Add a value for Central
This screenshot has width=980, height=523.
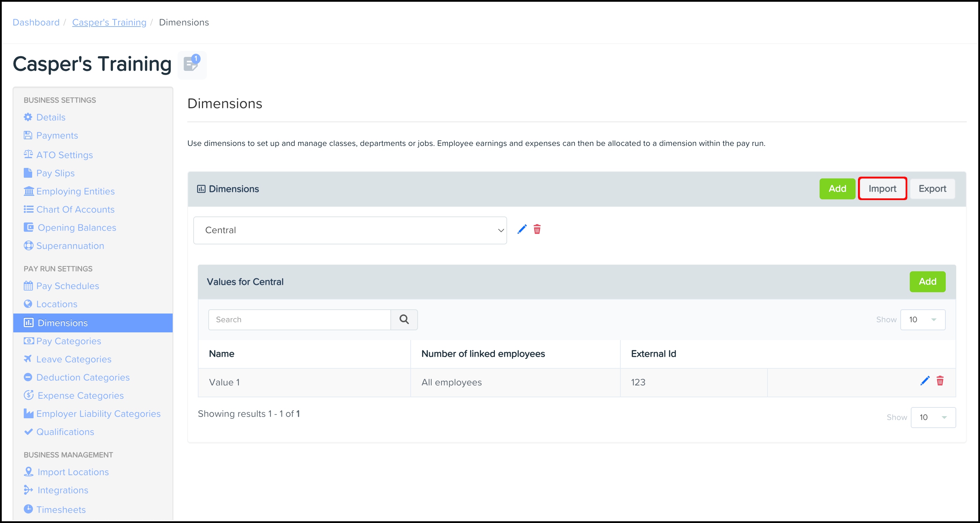(x=927, y=281)
